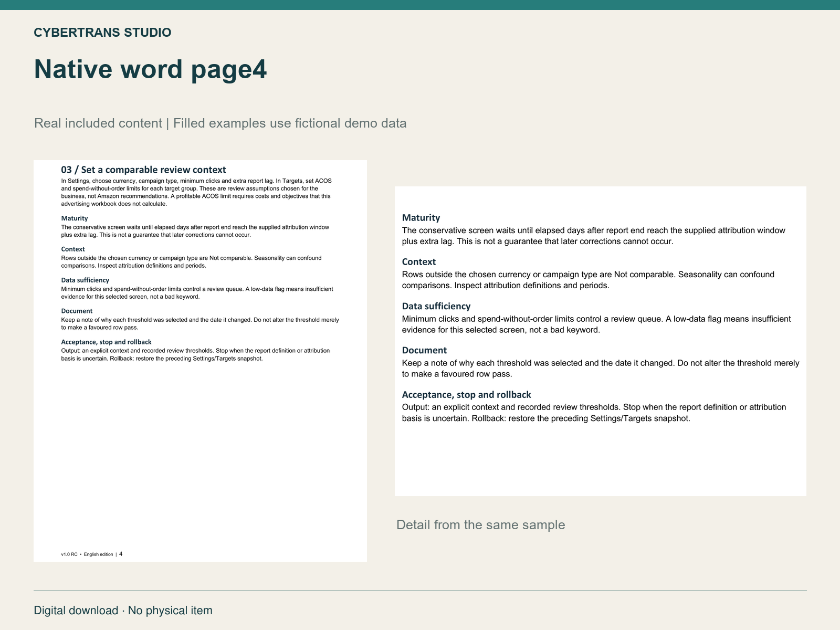Click 'Acceptance, stop and rollback' in detail panel
Viewport: 840px width, 630px height.
pos(467,395)
